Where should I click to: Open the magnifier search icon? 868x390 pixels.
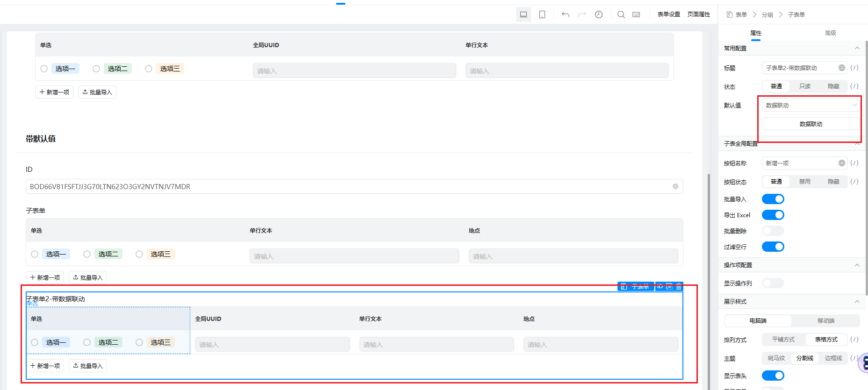pyautogui.click(x=621, y=14)
